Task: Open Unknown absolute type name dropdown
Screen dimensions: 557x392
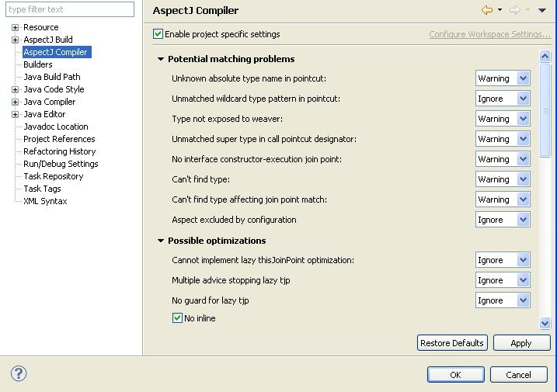Action: [523, 78]
